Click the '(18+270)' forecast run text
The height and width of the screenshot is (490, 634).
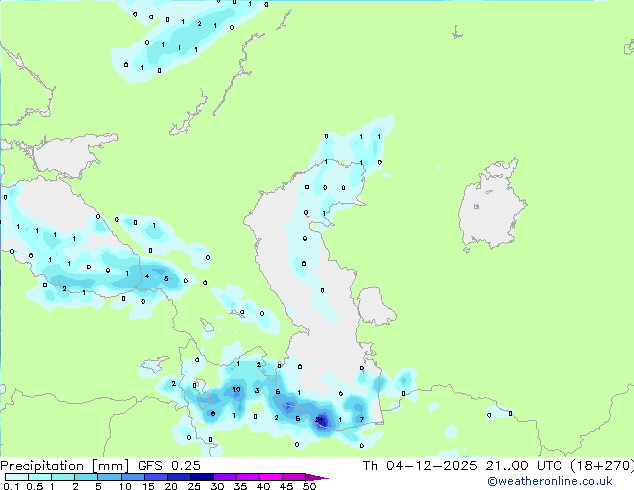[x=602, y=466]
